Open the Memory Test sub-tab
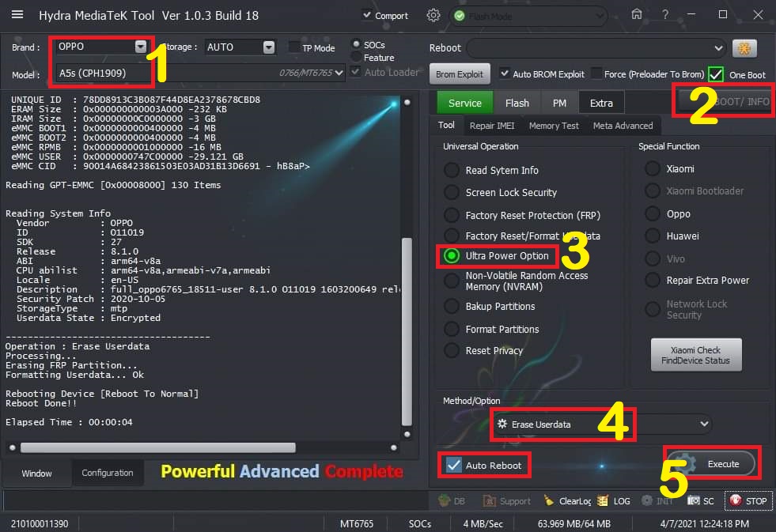The height and width of the screenshot is (532, 776). pos(554,126)
